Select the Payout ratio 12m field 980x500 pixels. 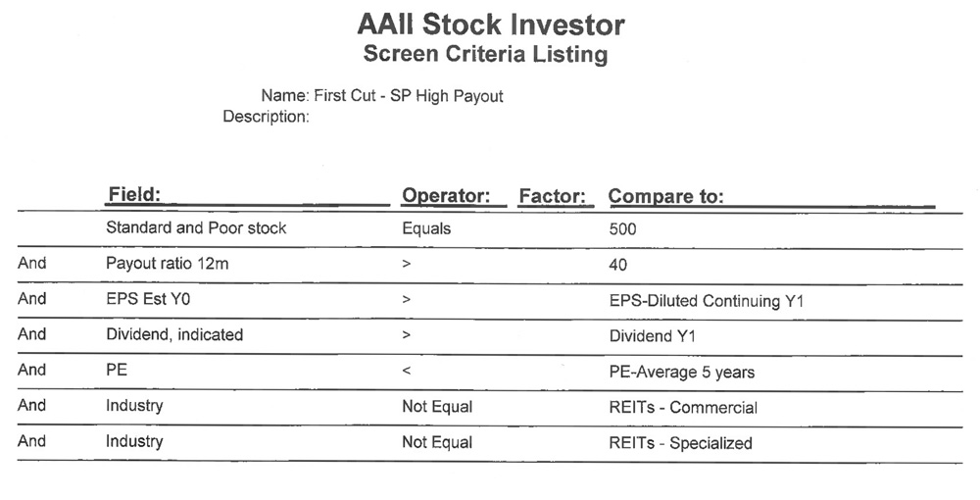pos(167,264)
